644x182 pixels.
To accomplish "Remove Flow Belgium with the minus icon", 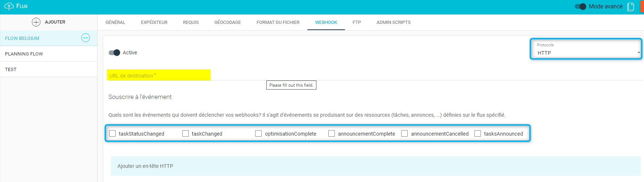I will pos(86,38).
